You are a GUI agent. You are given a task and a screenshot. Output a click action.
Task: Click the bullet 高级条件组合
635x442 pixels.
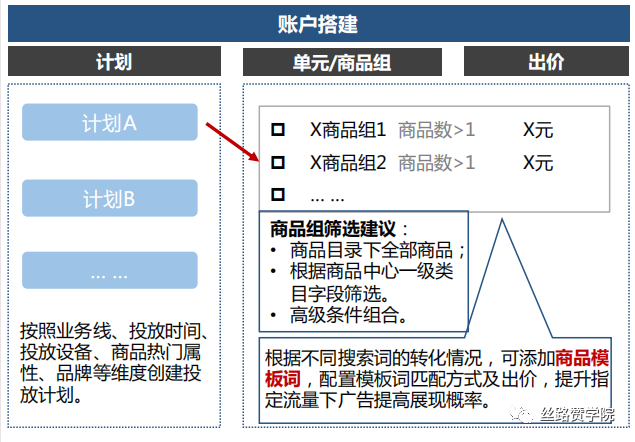[349, 315]
